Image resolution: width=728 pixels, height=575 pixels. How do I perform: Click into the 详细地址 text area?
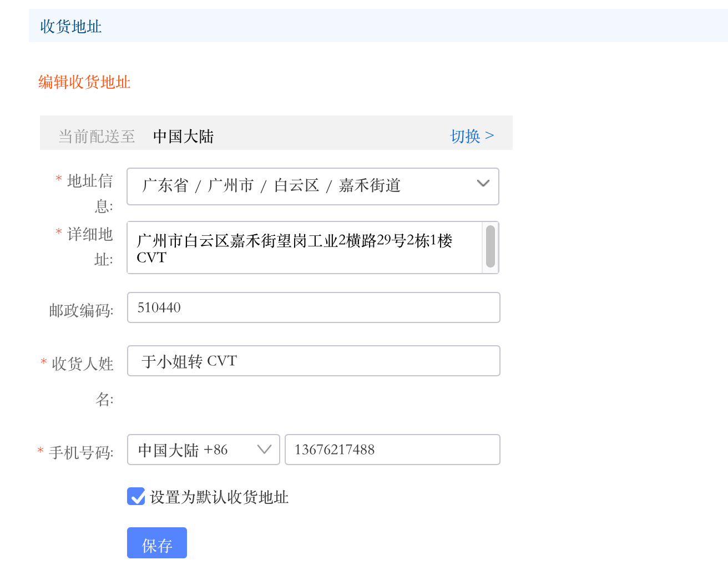pos(305,248)
